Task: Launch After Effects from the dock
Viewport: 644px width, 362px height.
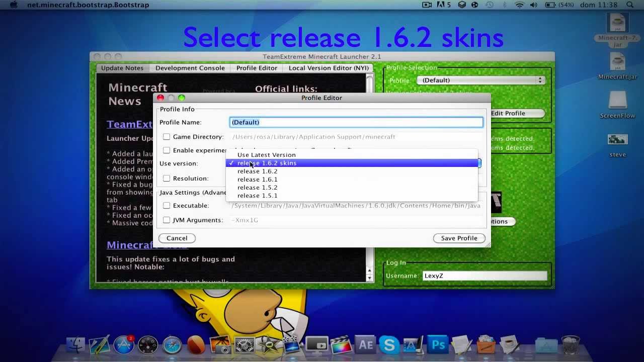Action: (x=365, y=345)
